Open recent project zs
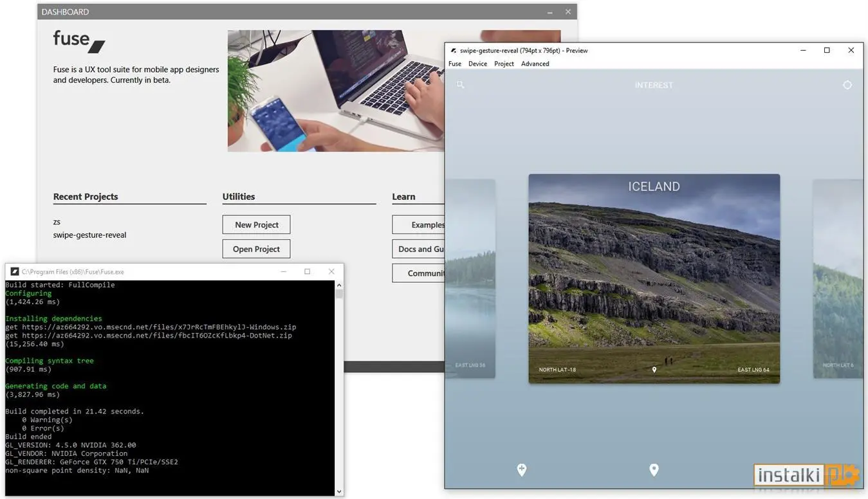 coord(57,222)
